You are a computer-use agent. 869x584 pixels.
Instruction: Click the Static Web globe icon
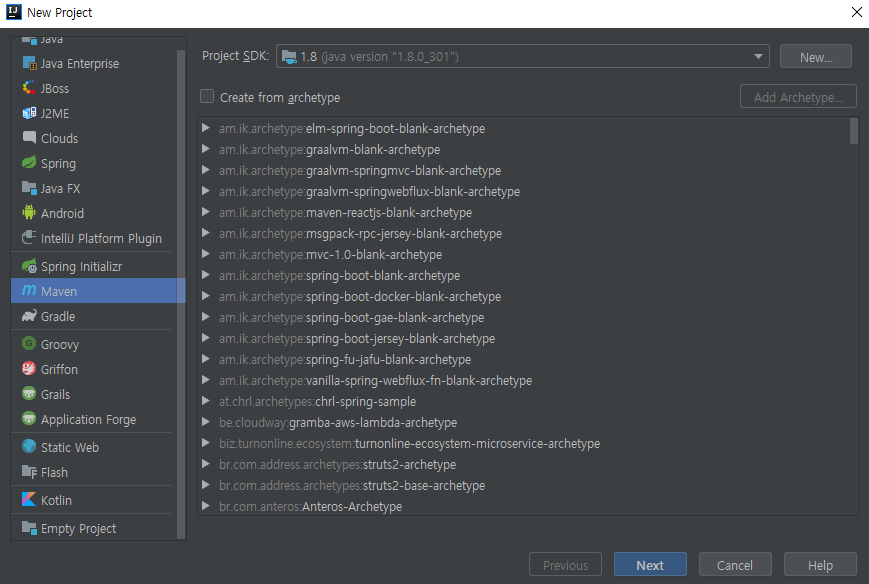click(x=29, y=447)
